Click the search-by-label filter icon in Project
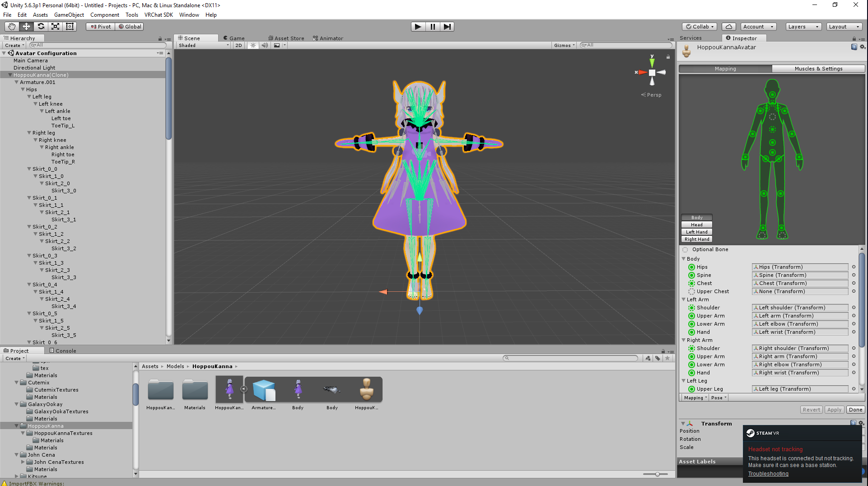This screenshot has height=486, width=868. 658,358
